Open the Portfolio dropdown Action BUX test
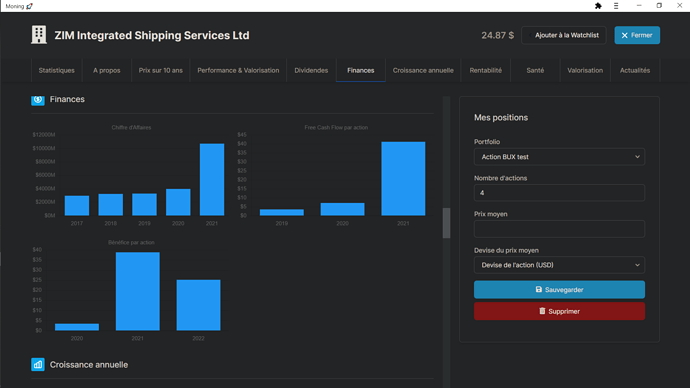 pos(559,157)
